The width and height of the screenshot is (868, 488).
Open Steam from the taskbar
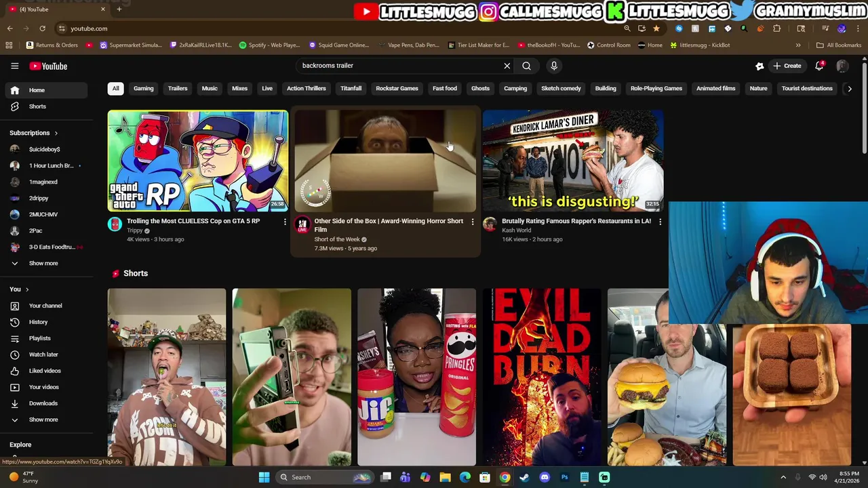click(x=524, y=477)
